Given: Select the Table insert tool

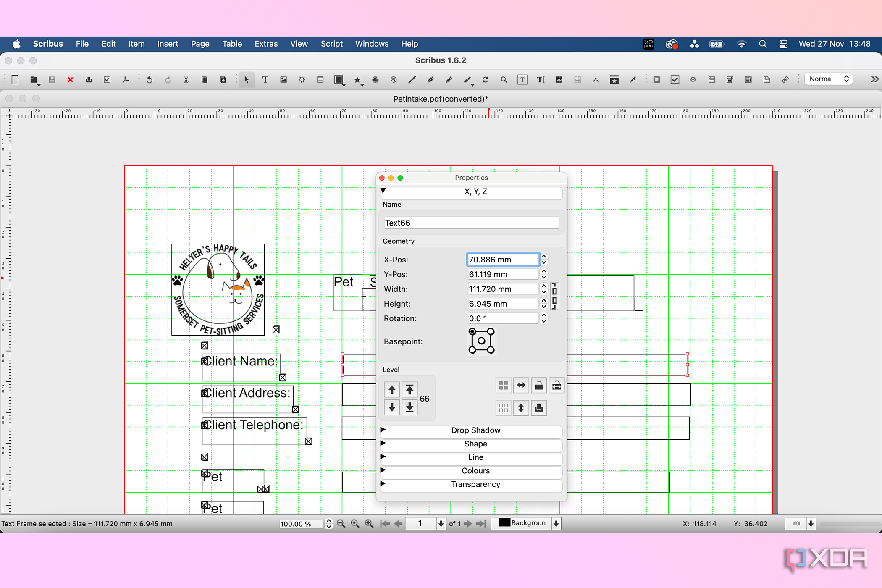Looking at the screenshot, I should point(320,80).
